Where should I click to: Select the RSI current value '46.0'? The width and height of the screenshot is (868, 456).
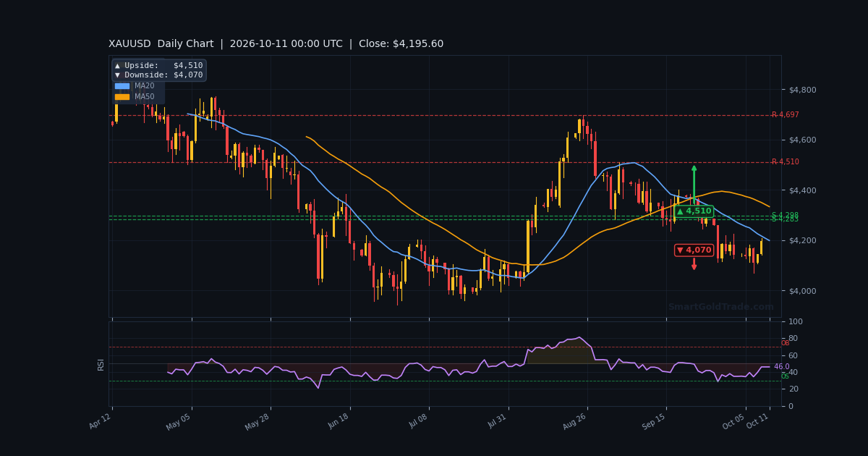pos(781,367)
